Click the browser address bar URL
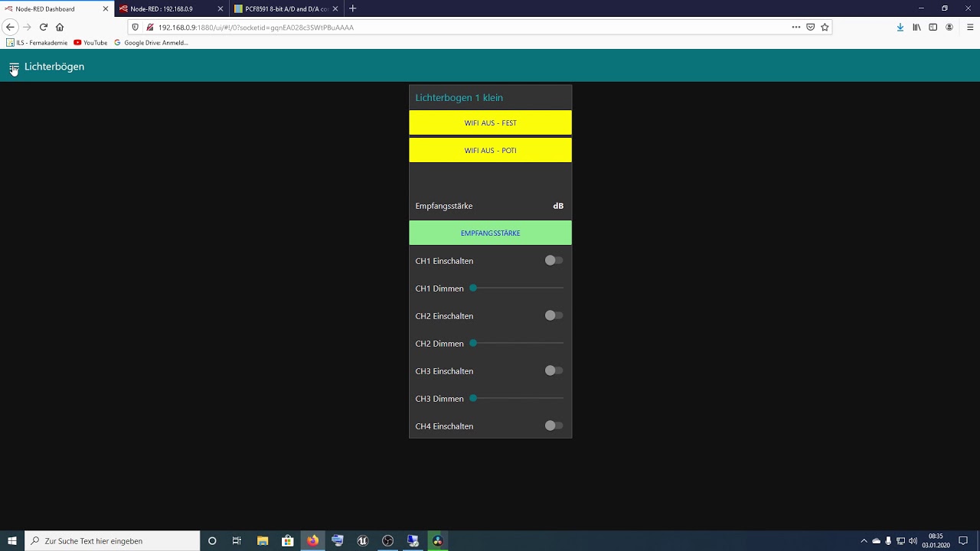Viewport: 980px width, 551px height. pyautogui.click(x=256, y=27)
